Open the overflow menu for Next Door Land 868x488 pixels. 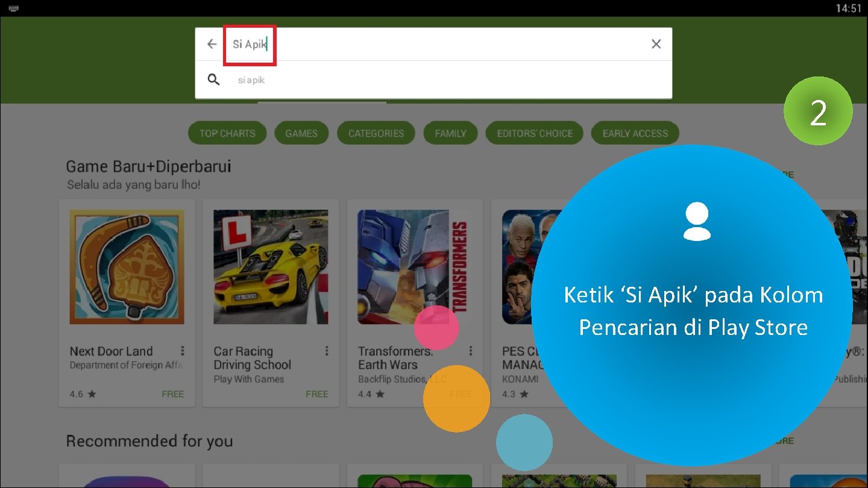[183, 350]
